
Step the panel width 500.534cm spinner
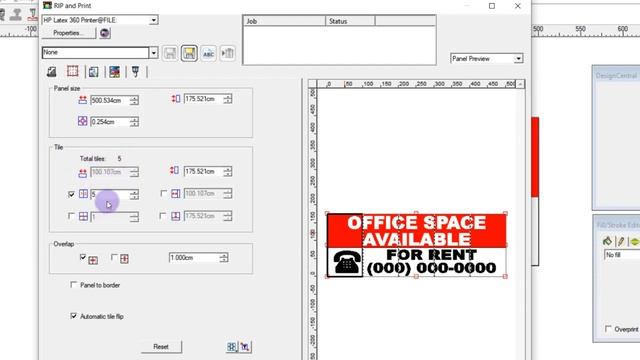(134, 100)
